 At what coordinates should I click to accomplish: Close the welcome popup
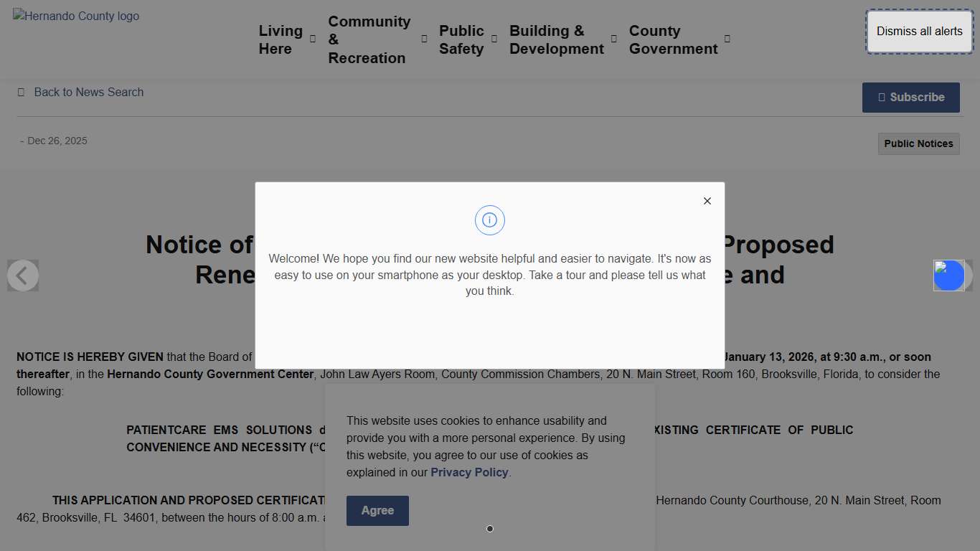707,201
